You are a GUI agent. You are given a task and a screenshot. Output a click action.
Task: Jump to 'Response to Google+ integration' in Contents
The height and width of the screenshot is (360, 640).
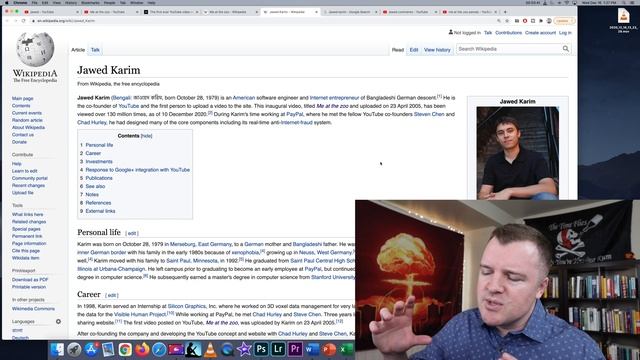click(x=138, y=170)
